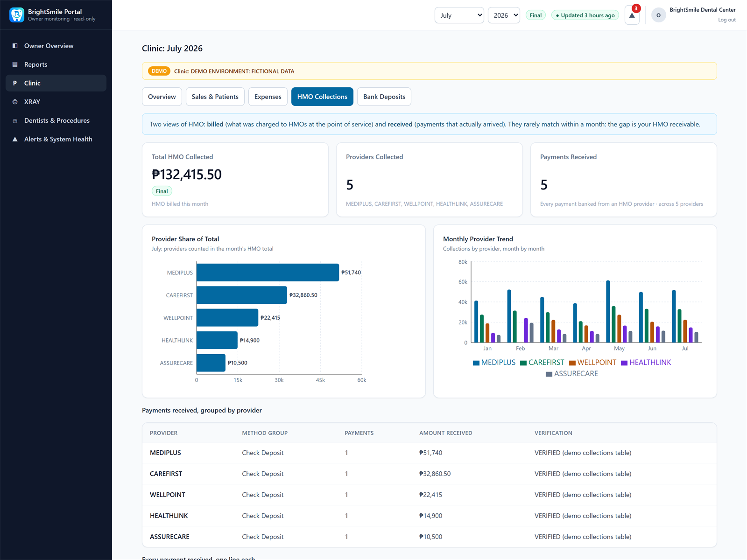Click the AMOUNT RECEIVED column header
Viewport: 747px width, 560px height.
point(446,433)
